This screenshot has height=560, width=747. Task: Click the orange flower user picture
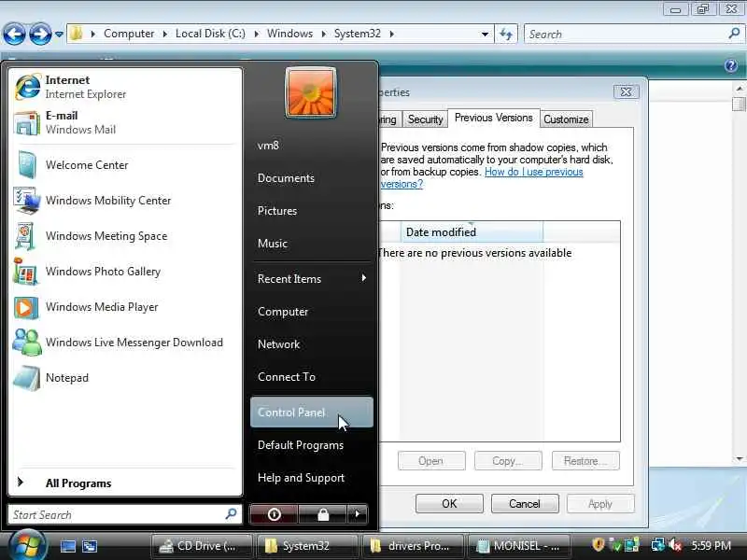point(311,92)
